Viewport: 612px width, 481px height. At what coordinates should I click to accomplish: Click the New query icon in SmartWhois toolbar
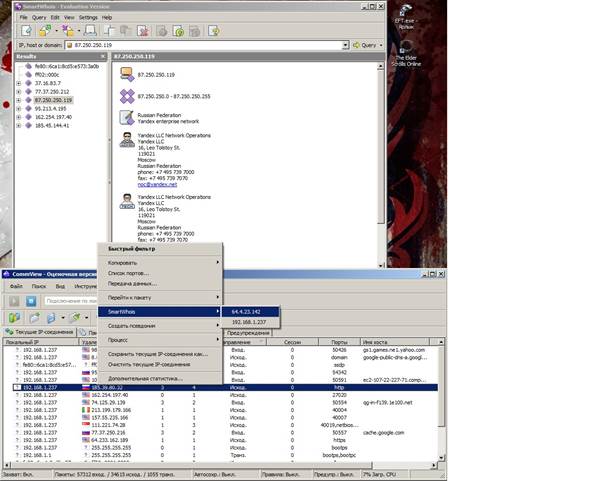[x=27, y=30]
